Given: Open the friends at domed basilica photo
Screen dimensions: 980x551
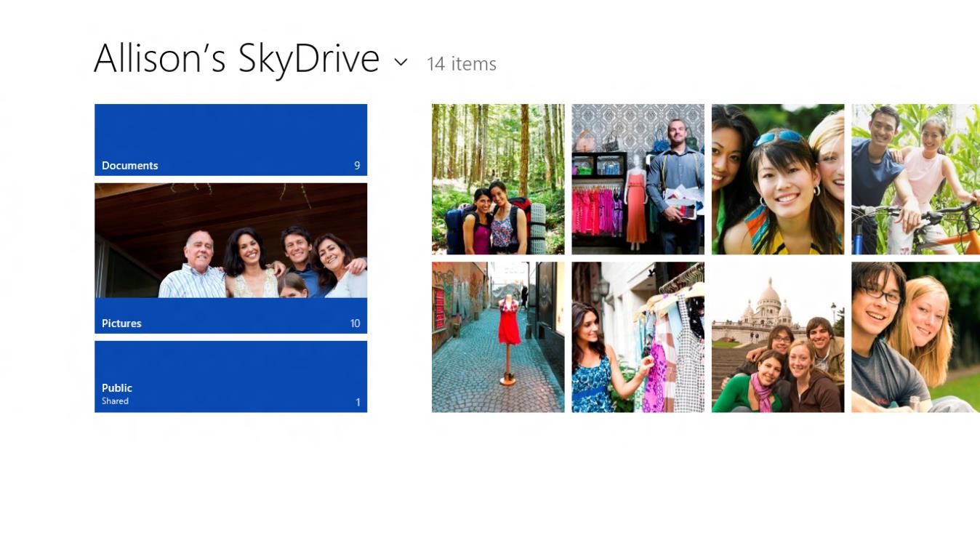Looking at the screenshot, I should pos(778,337).
